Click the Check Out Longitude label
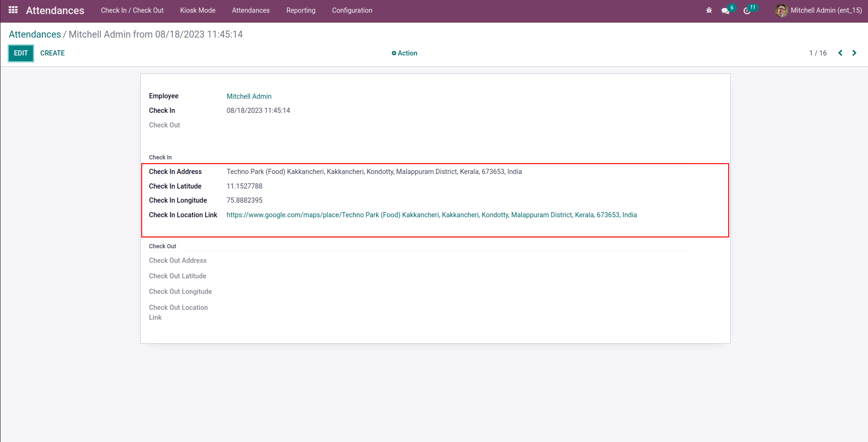This screenshot has height=442, width=868. tap(180, 292)
